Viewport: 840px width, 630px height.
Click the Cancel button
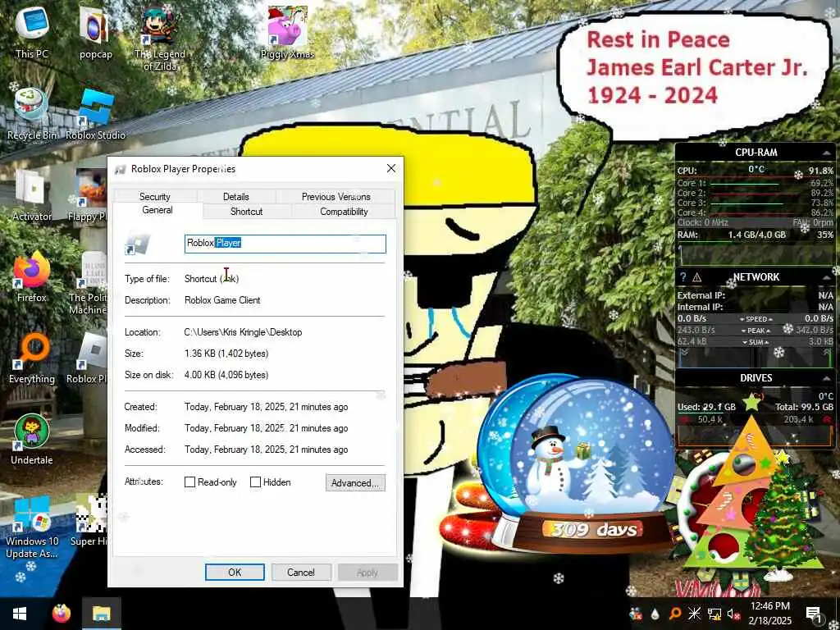coord(301,572)
